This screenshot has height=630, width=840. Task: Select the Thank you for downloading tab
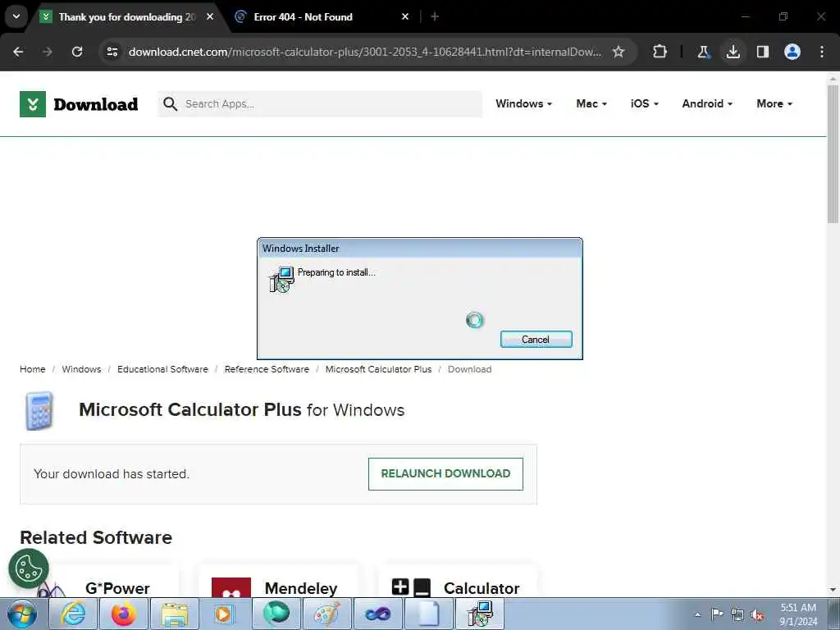coord(127,17)
